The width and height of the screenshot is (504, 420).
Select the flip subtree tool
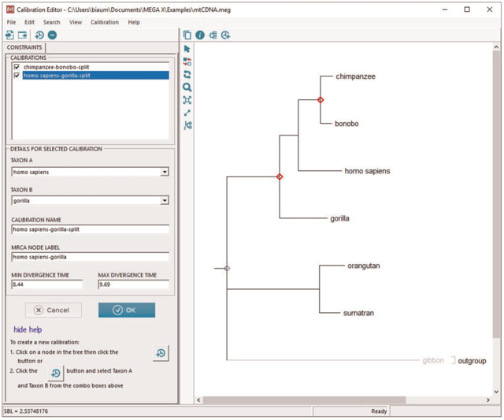point(187,74)
